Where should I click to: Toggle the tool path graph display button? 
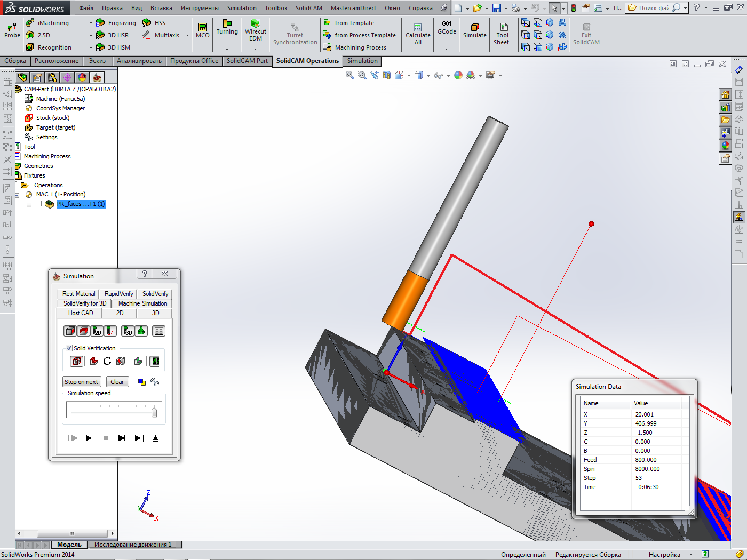pos(155,361)
